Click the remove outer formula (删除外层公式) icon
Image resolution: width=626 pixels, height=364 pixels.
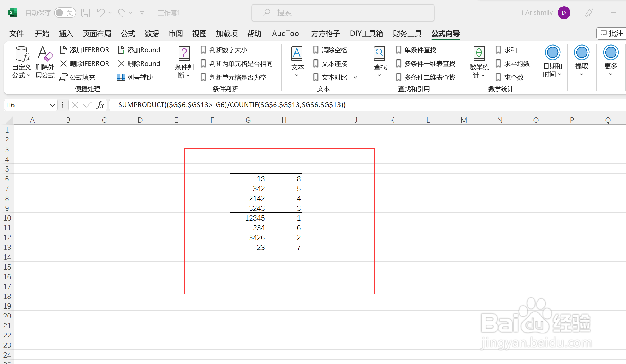point(45,54)
